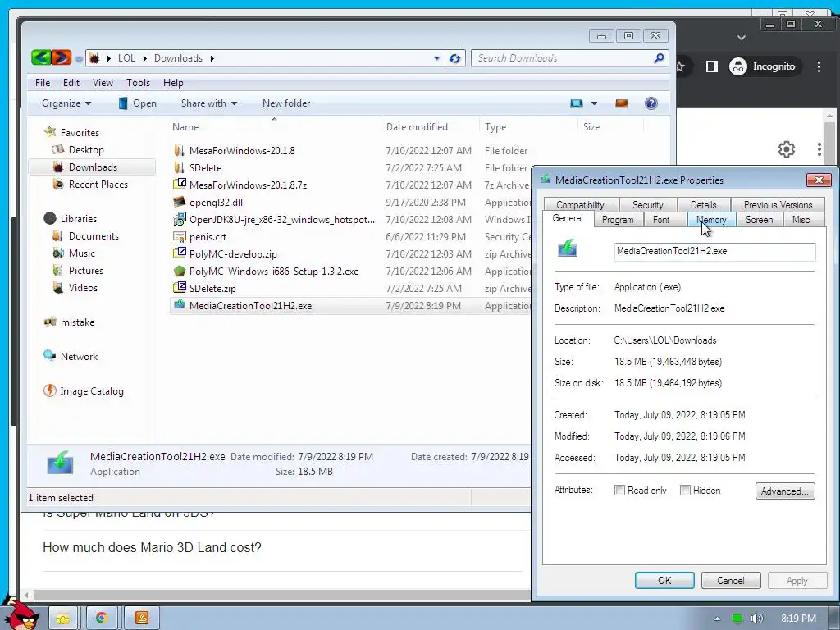Image resolution: width=840 pixels, height=630 pixels.
Task: Click the Chrome three-dot menu button
Action: tap(819, 66)
